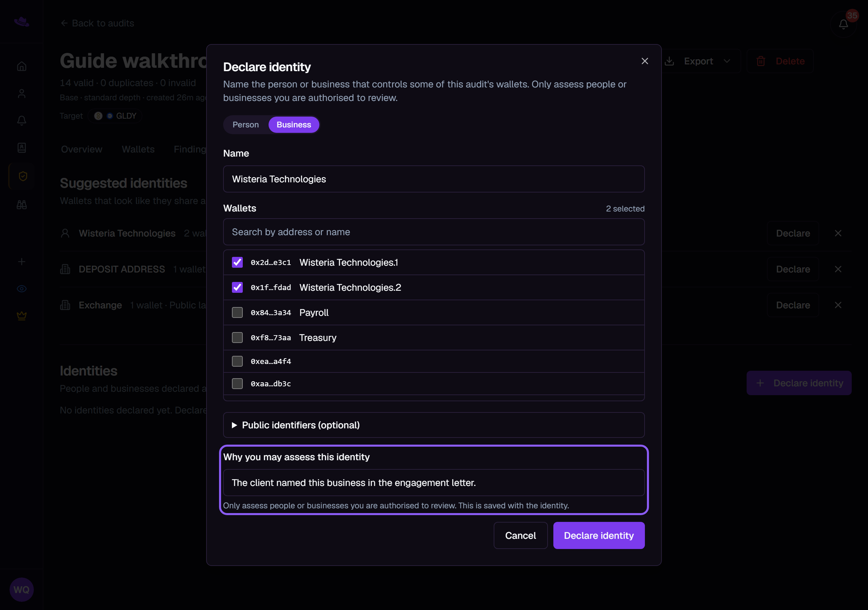868x610 pixels.
Task: Switch to the Wallets tab
Action: (x=138, y=149)
